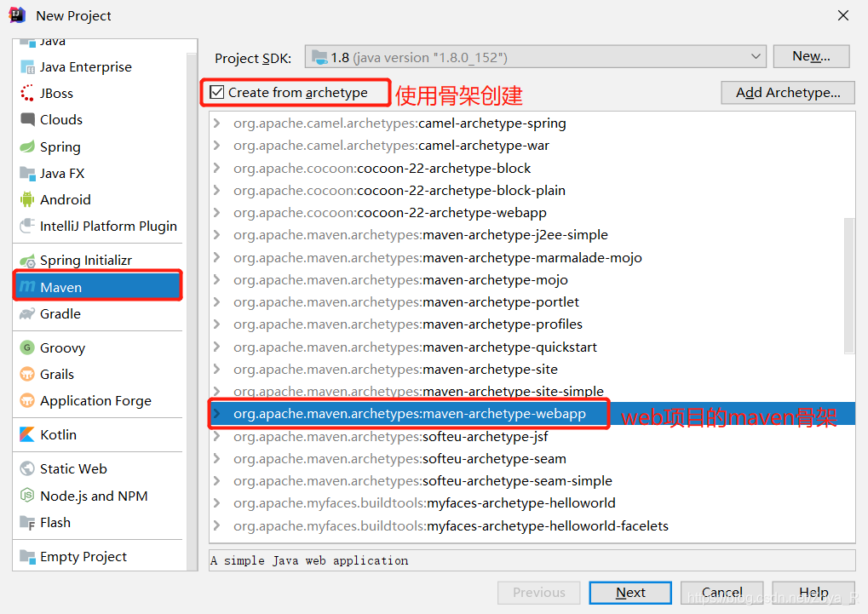This screenshot has width=868, height=614.
Task: Select maven-archetype-site-simple row
Action: [x=532, y=391]
